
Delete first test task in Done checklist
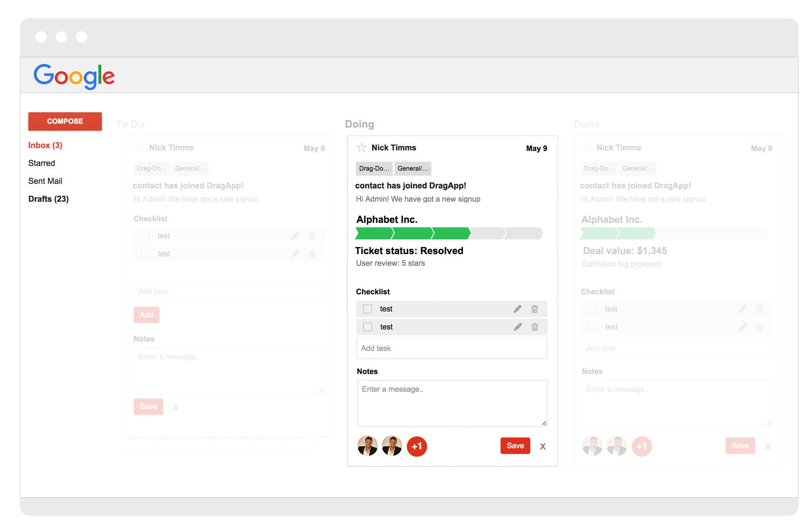click(x=760, y=309)
